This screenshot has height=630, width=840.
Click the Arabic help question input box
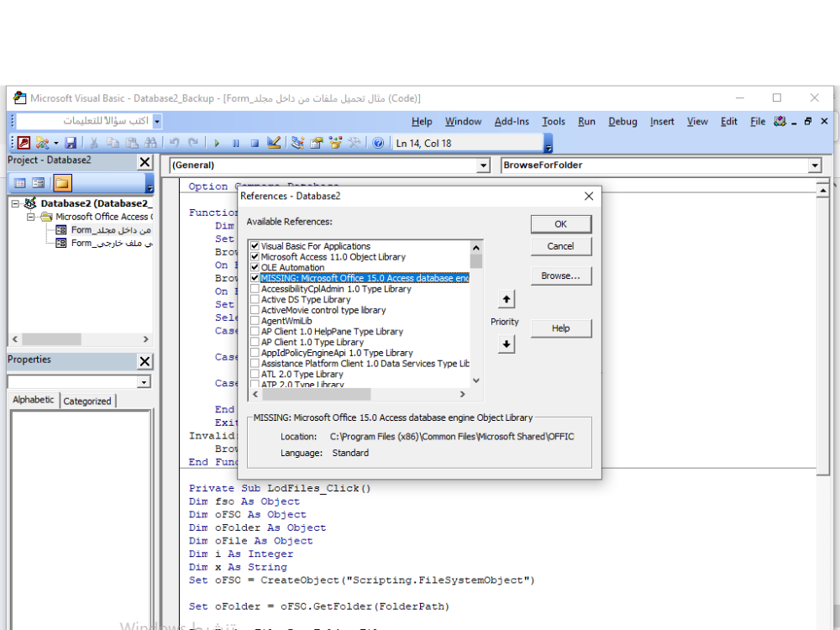[85, 121]
